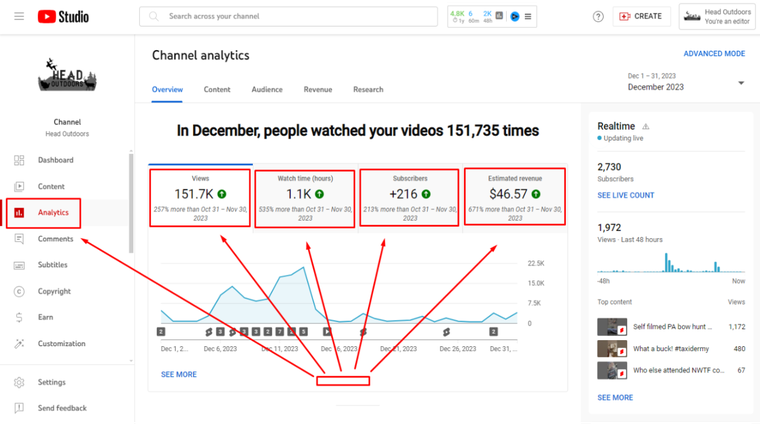Open Dashboard from the sidebar
This screenshot has height=427, width=760.
(x=56, y=160)
